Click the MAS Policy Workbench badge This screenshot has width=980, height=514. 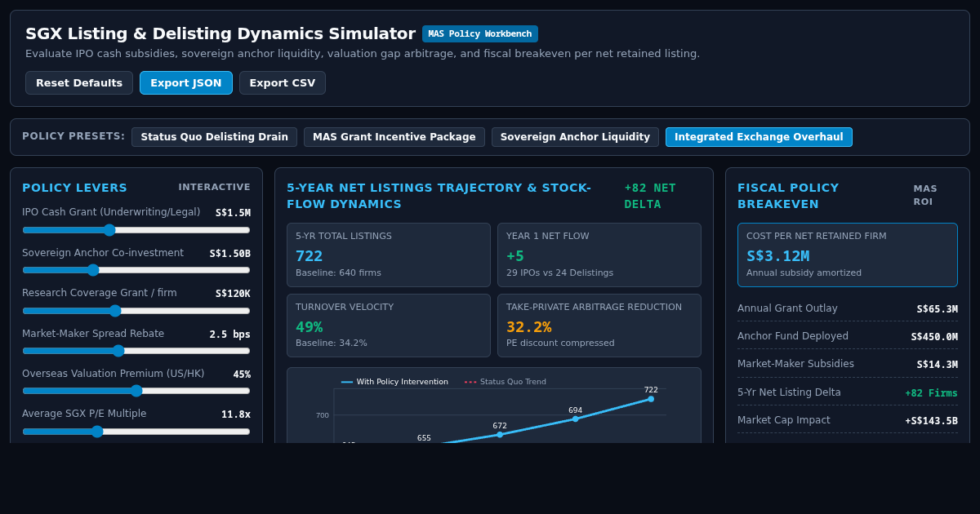[480, 33]
